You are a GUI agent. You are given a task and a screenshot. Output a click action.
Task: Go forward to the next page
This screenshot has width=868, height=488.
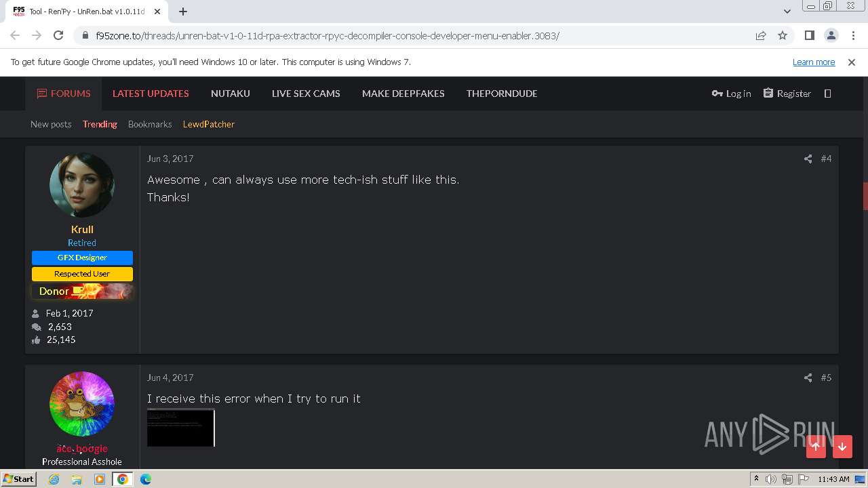click(x=37, y=35)
